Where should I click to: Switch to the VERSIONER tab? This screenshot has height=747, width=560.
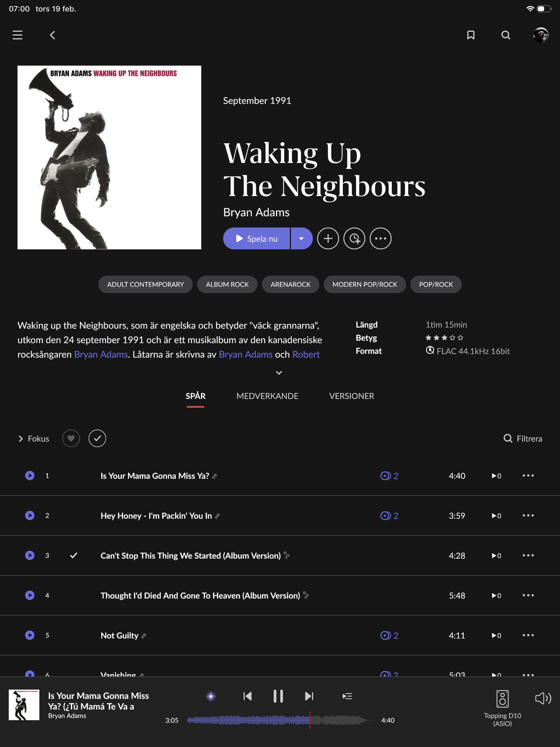[x=352, y=396]
